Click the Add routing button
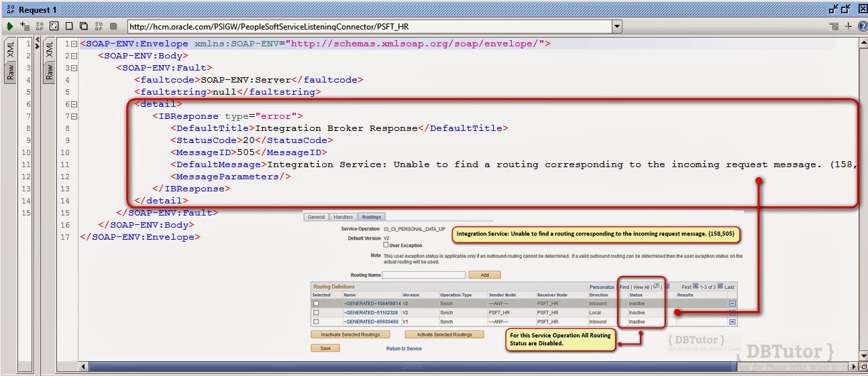 484,275
